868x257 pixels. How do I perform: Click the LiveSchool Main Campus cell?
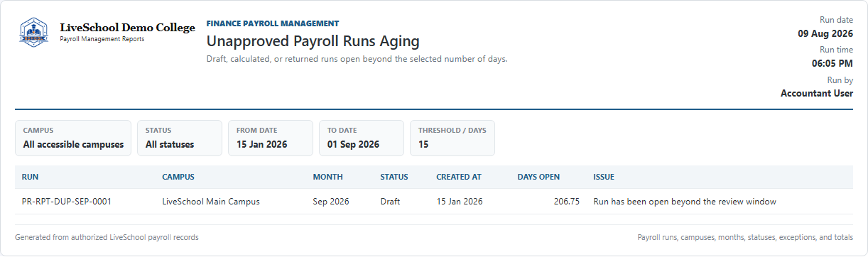(211, 202)
